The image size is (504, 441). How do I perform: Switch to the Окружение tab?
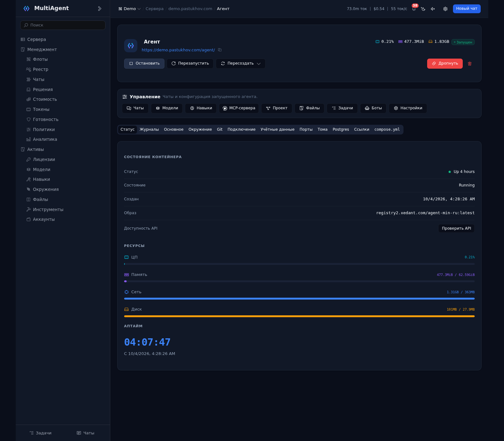(x=200, y=129)
